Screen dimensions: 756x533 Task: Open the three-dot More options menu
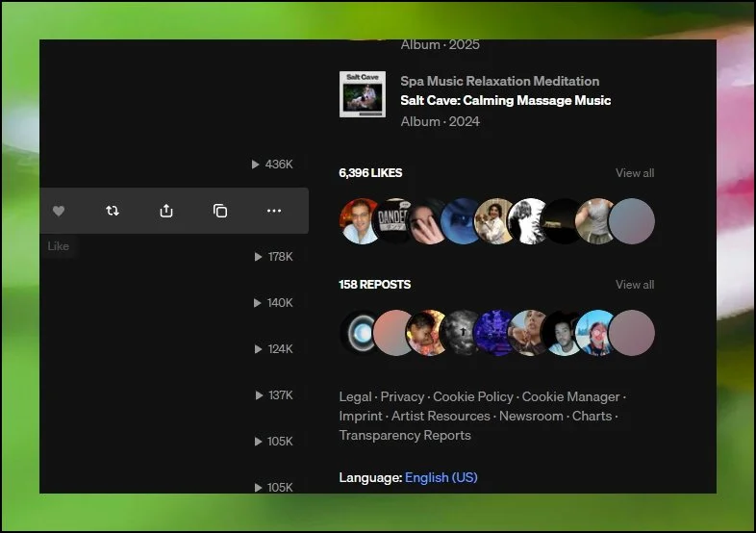pos(274,211)
